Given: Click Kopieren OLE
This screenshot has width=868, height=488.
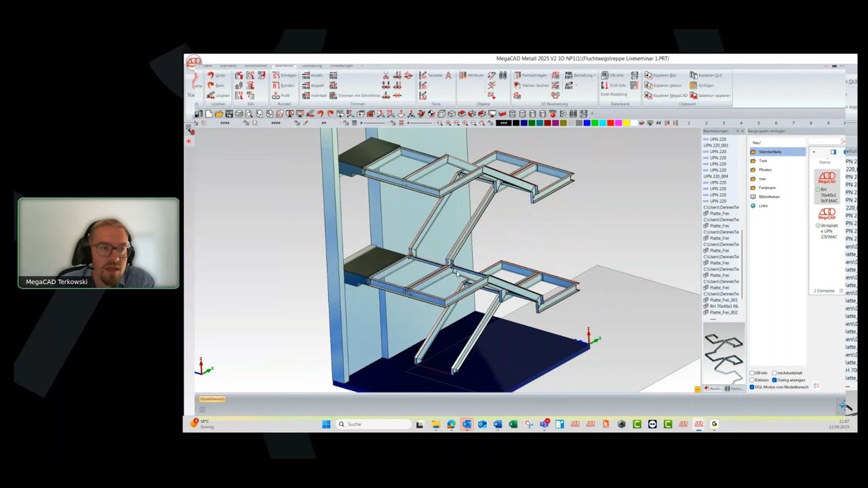Looking at the screenshot, I should coord(706,75).
